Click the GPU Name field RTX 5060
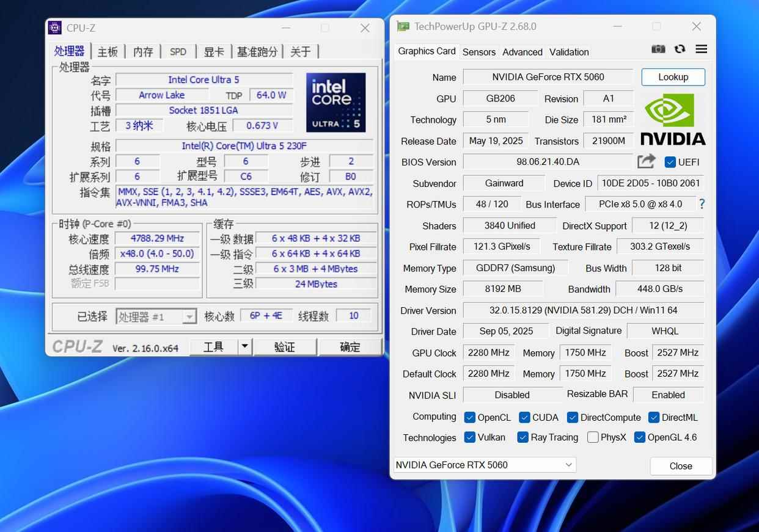This screenshot has width=759, height=532. coord(548,77)
